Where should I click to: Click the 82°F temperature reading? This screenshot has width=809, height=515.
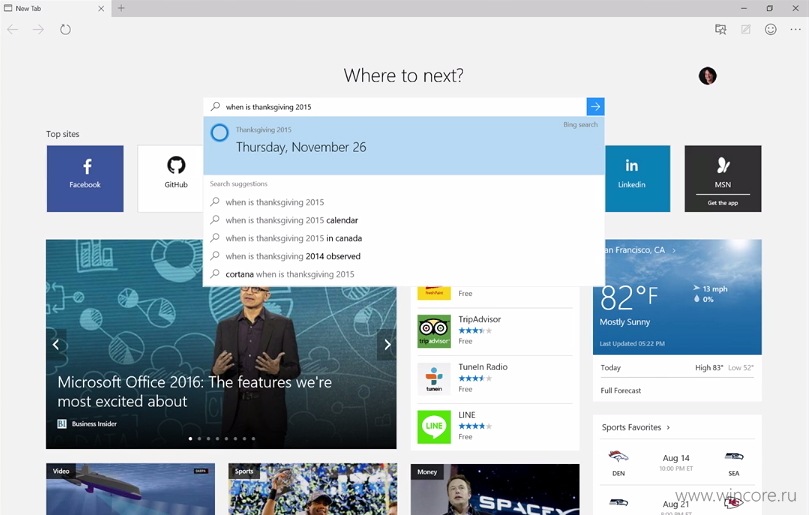pos(629,297)
